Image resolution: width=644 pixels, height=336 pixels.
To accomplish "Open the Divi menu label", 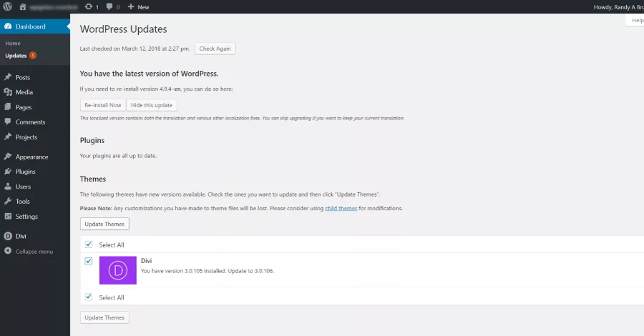I will 21,236.
